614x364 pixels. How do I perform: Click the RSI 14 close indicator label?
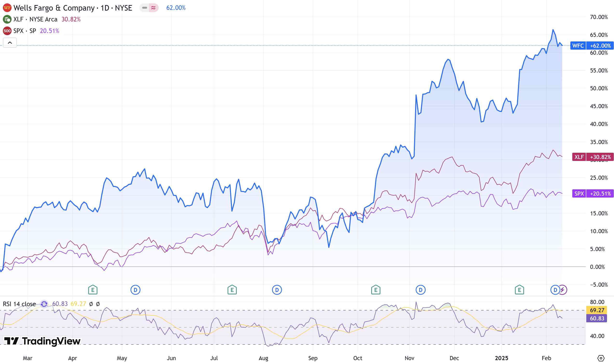[19, 304]
